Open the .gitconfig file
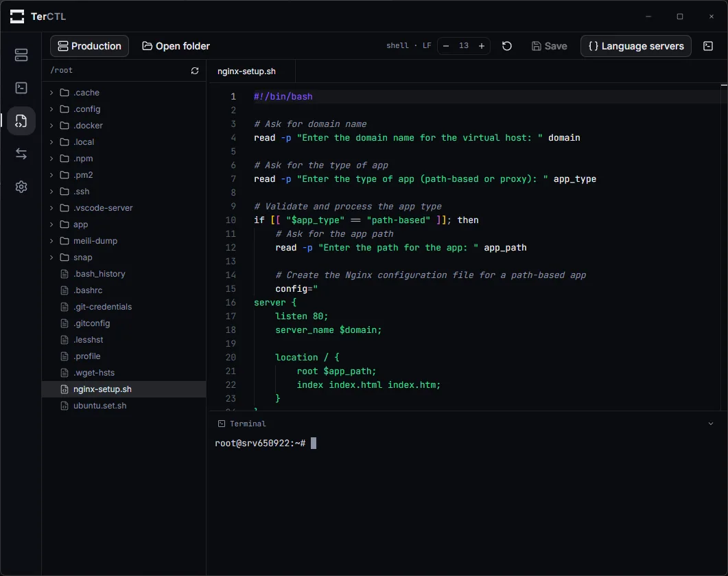The image size is (728, 576). click(124, 323)
